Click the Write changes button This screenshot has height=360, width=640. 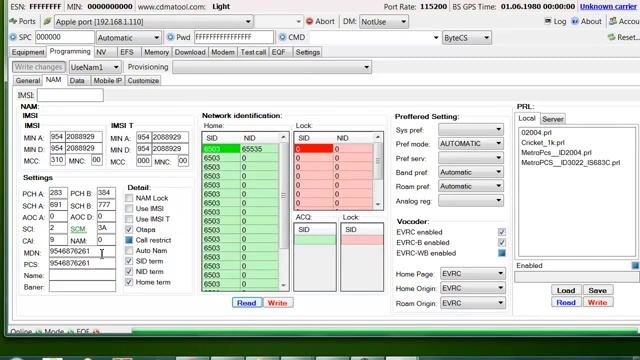(x=38, y=67)
